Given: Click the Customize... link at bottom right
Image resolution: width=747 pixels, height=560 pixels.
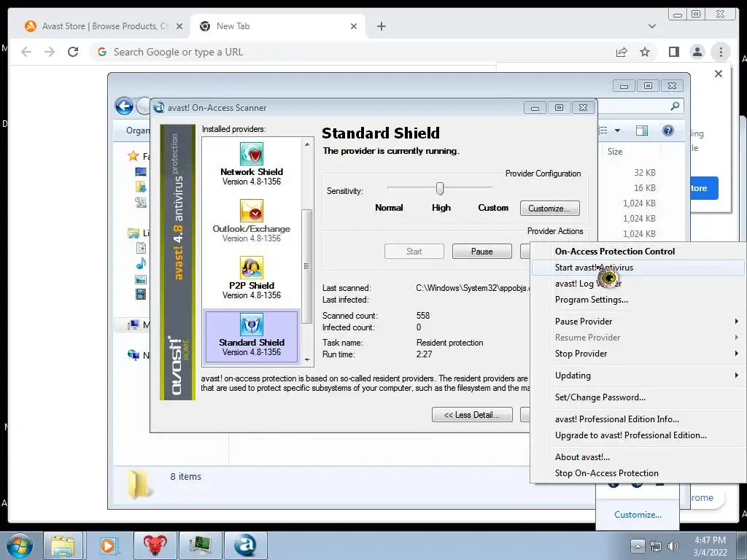Looking at the screenshot, I should pyautogui.click(x=638, y=515).
